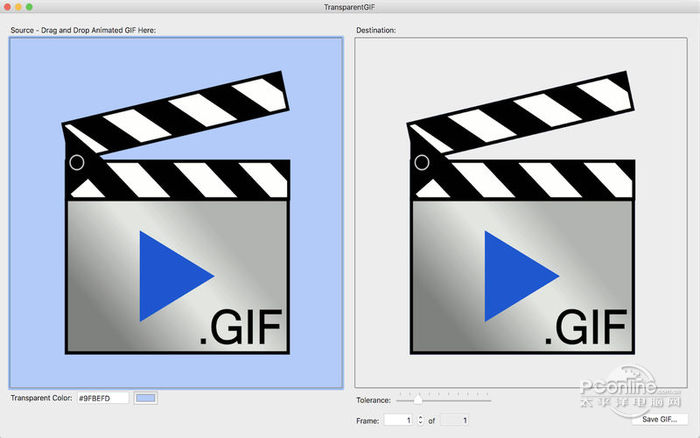This screenshot has width=700, height=438.
Task: Increment the Frame number with stepper up arrow
Action: [420, 416]
